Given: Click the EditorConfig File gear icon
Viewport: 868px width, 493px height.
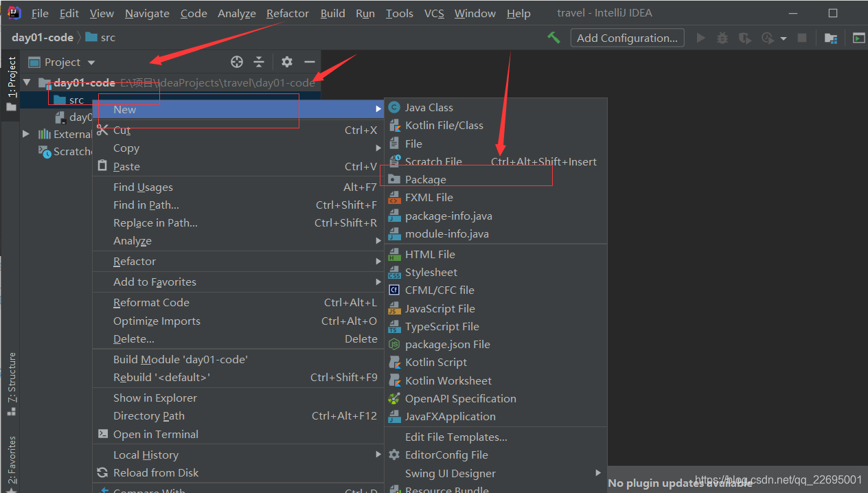Looking at the screenshot, I should point(394,455).
